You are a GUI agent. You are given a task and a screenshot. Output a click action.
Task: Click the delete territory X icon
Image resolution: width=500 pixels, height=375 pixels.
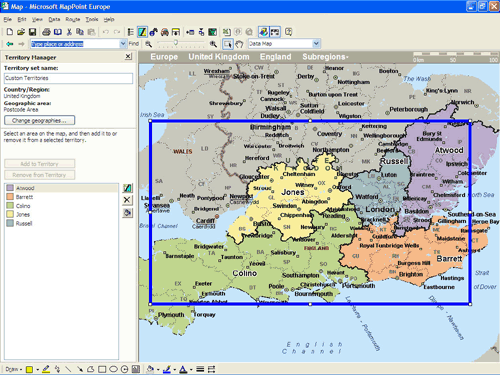click(127, 200)
